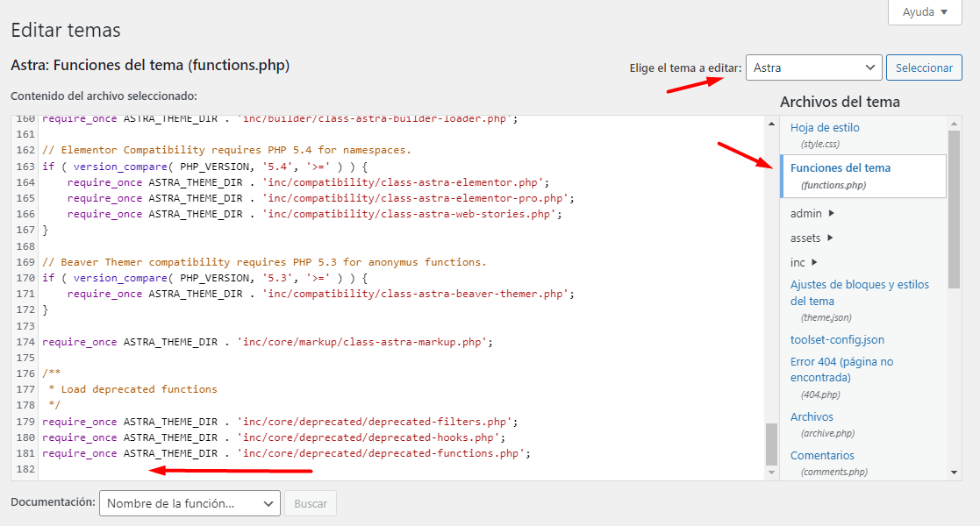Viewport: 980px width, 526px height.
Task: Expand the admin folder
Action: click(812, 214)
